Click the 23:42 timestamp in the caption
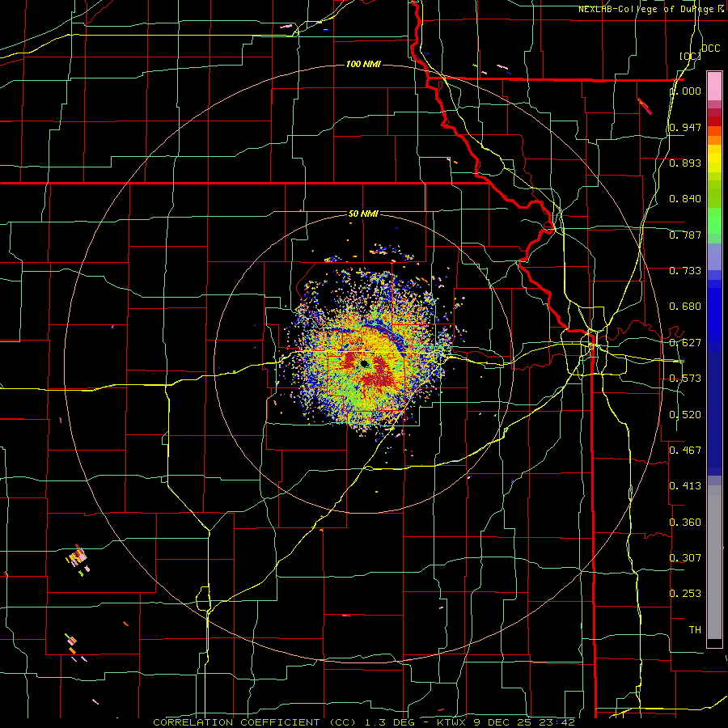This screenshot has height=728, width=728. pos(557,722)
